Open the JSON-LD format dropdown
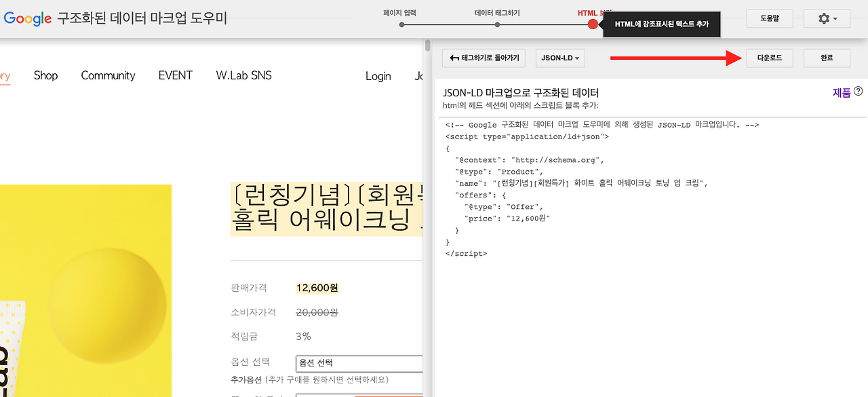This screenshot has height=397, width=868. pos(559,58)
